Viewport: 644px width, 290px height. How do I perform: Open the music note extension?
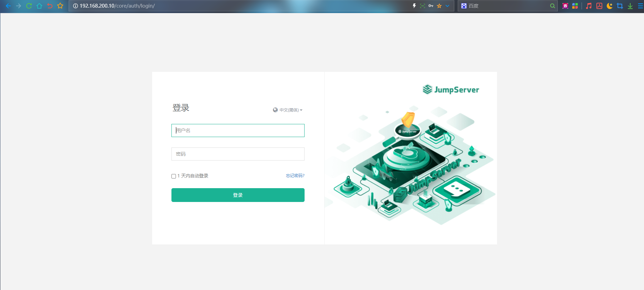[589, 6]
